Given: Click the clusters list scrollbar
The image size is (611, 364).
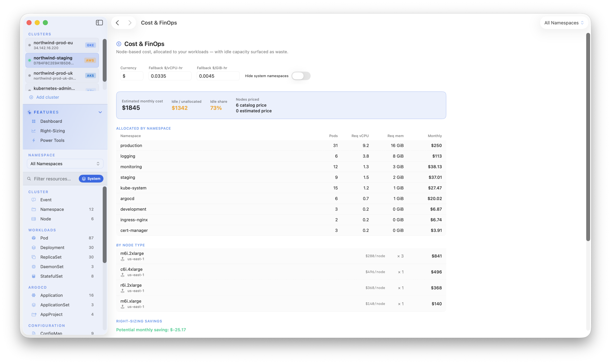Looking at the screenshot, I should (x=105, y=60).
